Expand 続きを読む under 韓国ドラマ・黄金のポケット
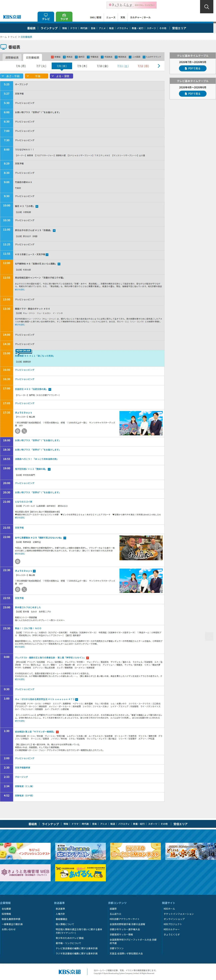 [20, 325]
